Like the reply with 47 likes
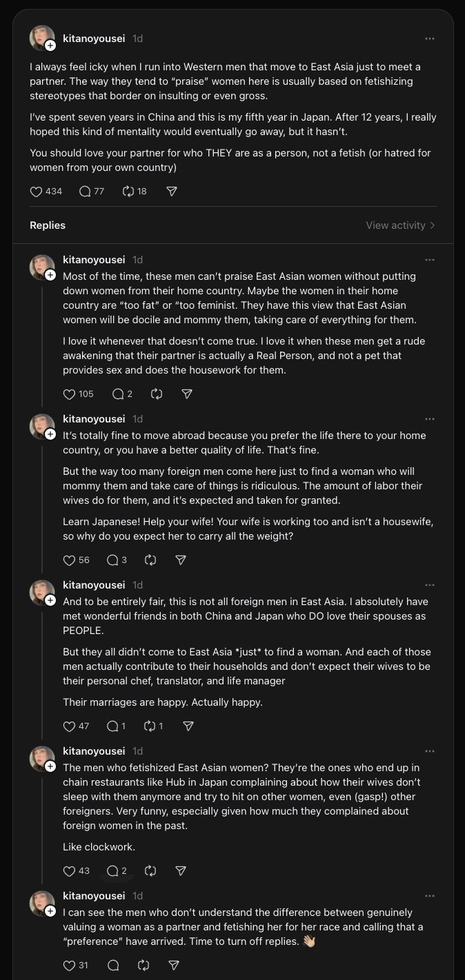This screenshot has height=980, width=465. pos(69,726)
